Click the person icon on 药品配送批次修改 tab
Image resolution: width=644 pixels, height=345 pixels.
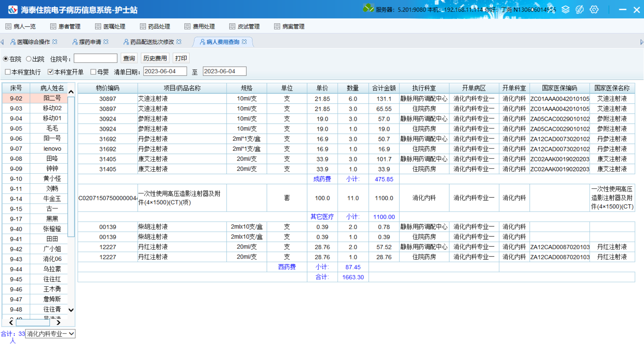pos(126,42)
